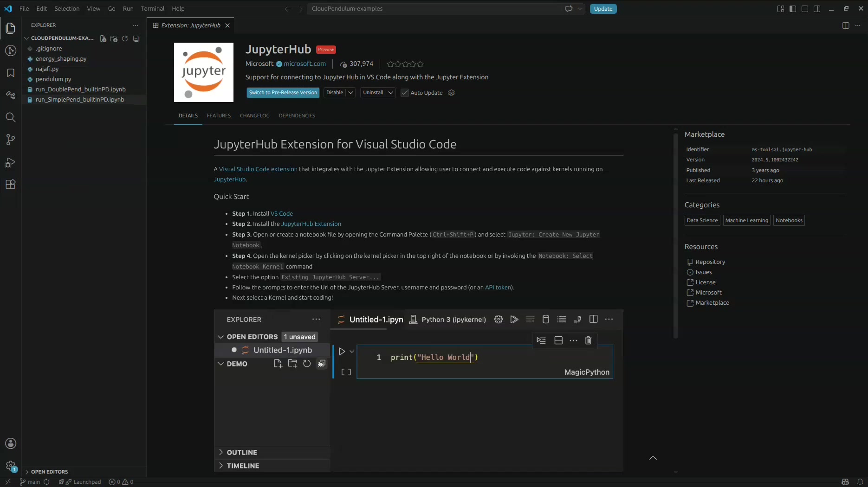This screenshot has height=487, width=868.
Task: Open the Customize Layout control
Action: tap(781, 9)
